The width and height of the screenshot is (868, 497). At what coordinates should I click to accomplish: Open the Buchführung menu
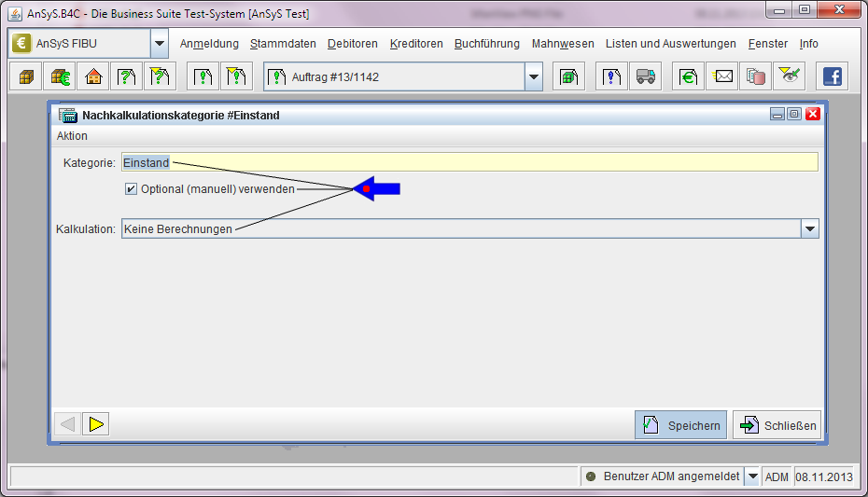[487, 44]
